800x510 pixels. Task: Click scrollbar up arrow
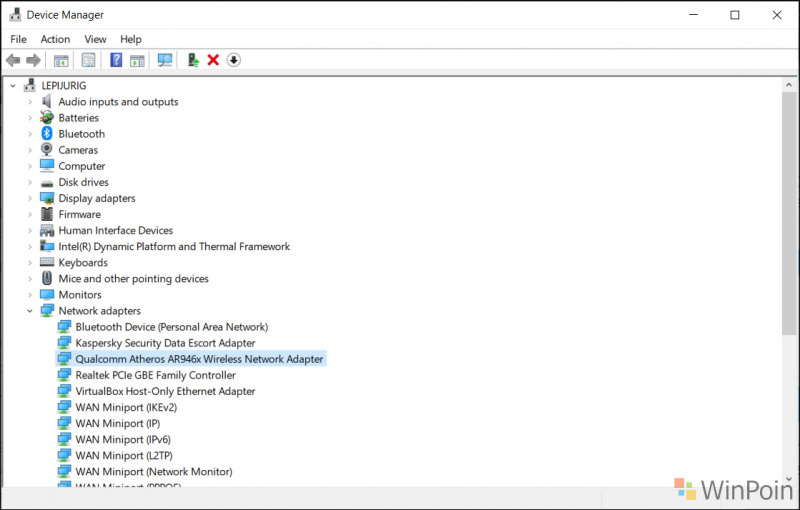click(789, 85)
